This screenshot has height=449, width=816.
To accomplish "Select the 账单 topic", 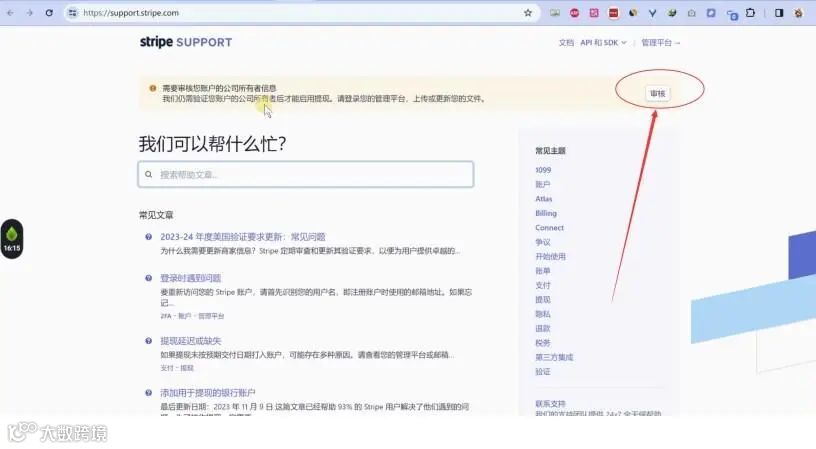I will coord(543,271).
